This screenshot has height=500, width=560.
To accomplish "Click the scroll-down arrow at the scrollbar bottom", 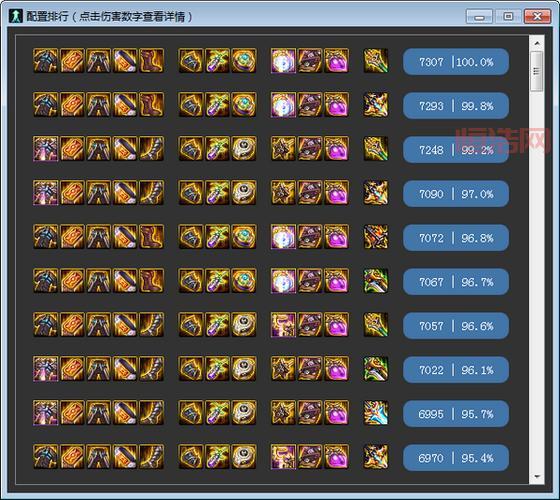I will [x=537, y=476].
